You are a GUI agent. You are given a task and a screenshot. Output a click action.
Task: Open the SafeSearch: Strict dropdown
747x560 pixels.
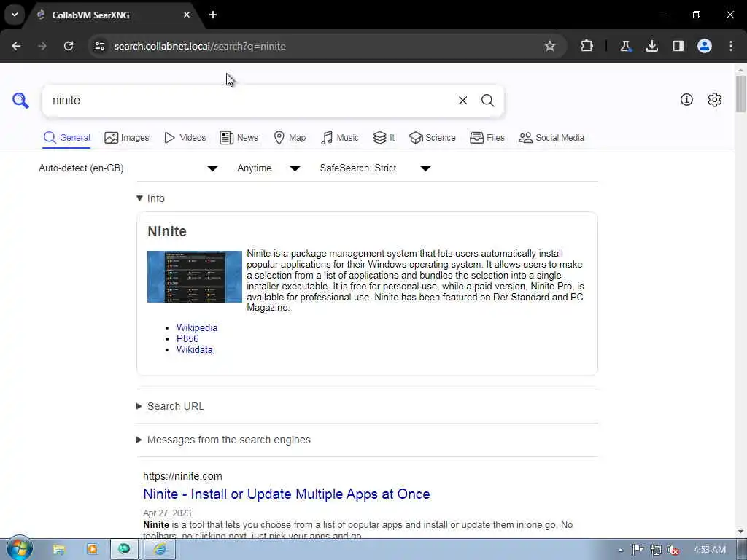click(376, 168)
